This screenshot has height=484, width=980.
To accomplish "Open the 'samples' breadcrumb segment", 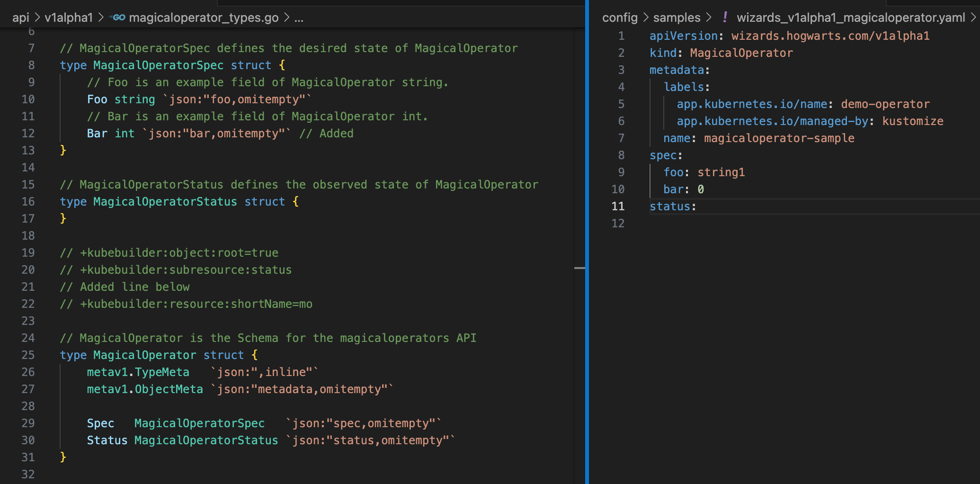I will [x=677, y=18].
